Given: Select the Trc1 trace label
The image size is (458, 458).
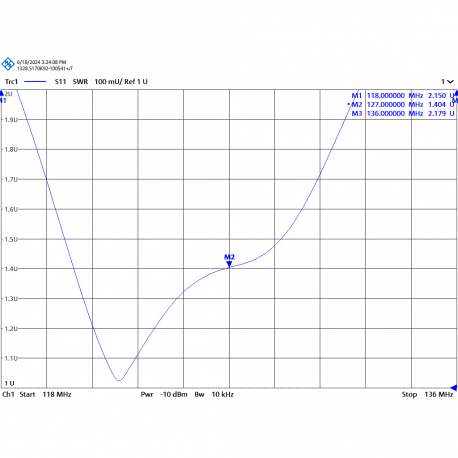Looking at the screenshot, I should 11,82.
